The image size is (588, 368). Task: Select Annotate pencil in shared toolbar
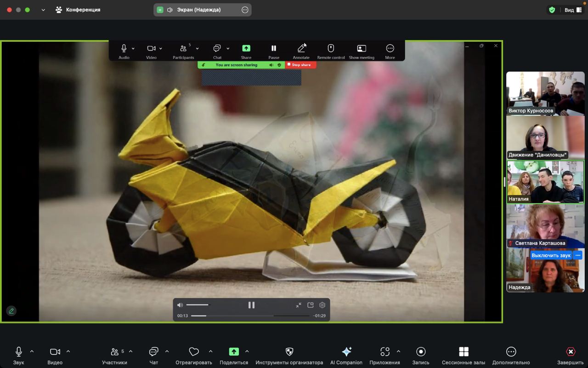click(301, 49)
